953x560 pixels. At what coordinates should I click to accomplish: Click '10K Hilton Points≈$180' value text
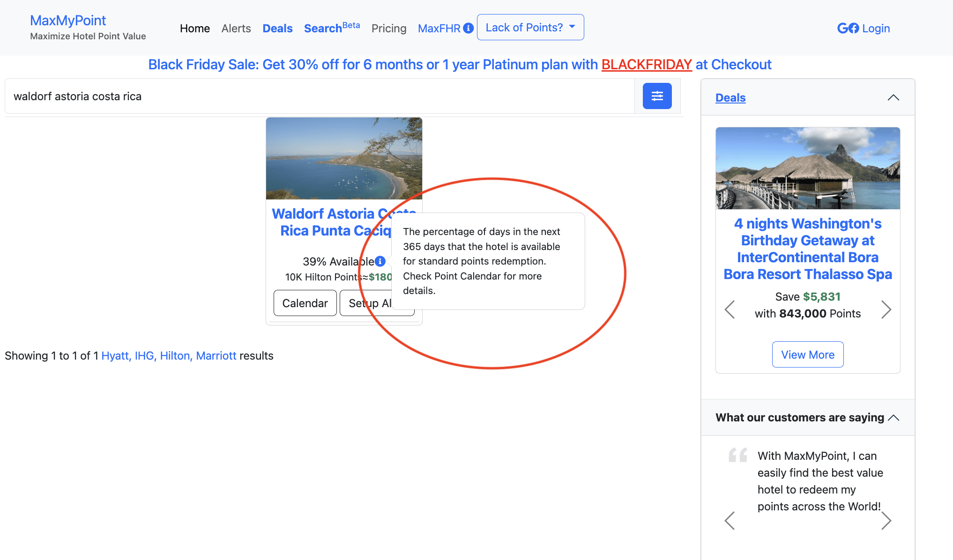pyautogui.click(x=338, y=277)
